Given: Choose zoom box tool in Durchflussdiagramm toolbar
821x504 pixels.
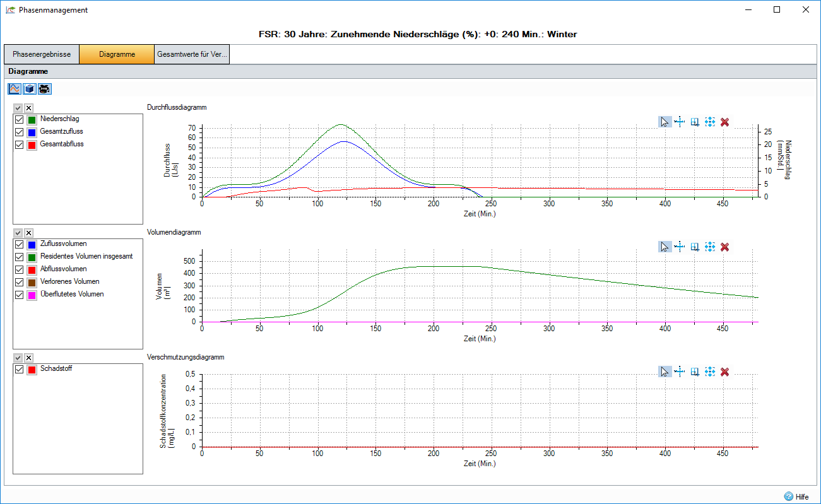Looking at the screenshot, I should [695, 122].
